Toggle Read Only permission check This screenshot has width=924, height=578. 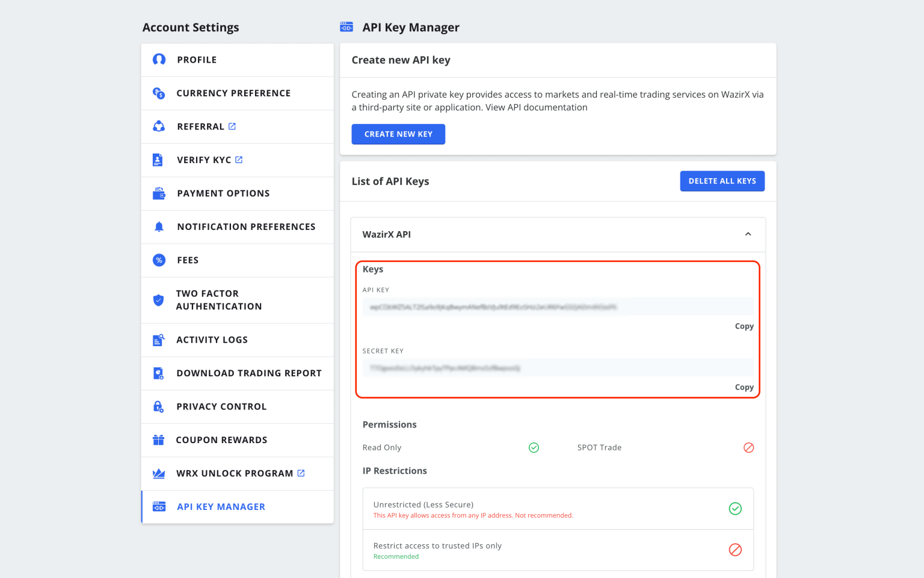(x=533, y=447)
